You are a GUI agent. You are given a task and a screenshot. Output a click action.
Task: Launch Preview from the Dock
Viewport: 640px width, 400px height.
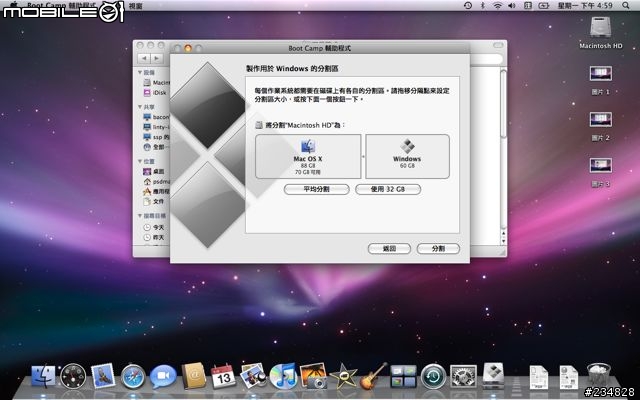(x=253, y=376)
